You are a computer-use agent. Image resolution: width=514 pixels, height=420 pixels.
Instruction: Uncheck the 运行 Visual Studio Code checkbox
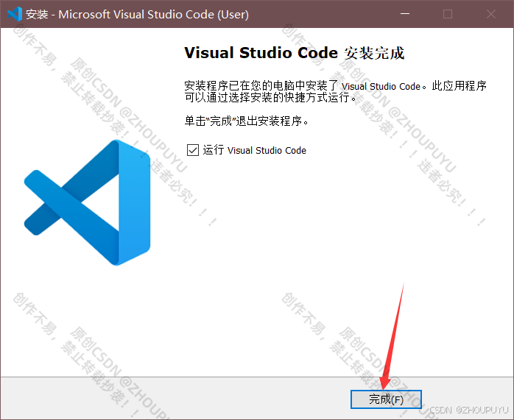(193, 150)
